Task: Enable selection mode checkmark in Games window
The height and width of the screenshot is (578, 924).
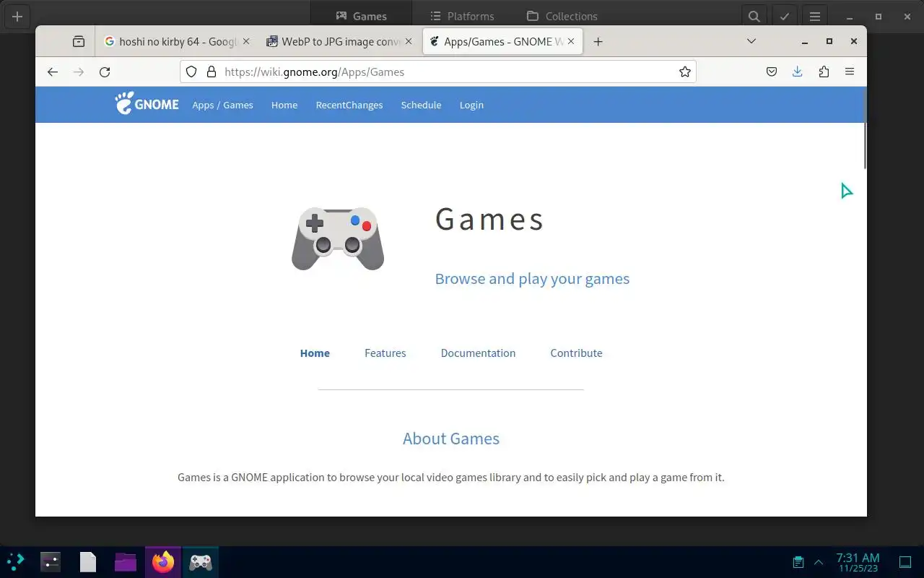Action: coord(785,16)
